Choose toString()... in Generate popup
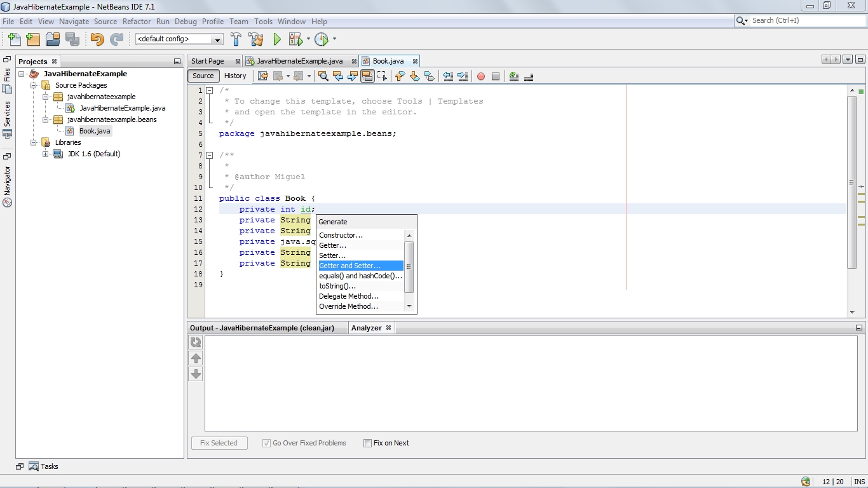 coord(361,286)
